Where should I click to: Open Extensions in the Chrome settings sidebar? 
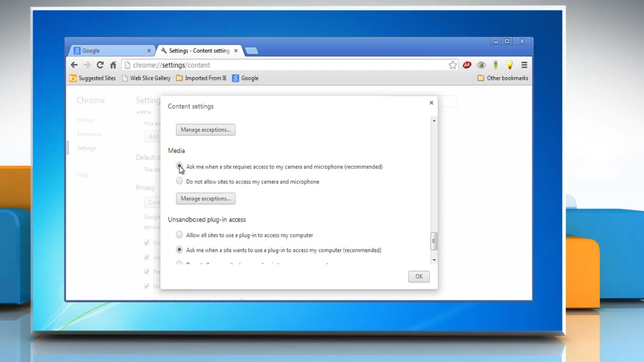point(89,134)
